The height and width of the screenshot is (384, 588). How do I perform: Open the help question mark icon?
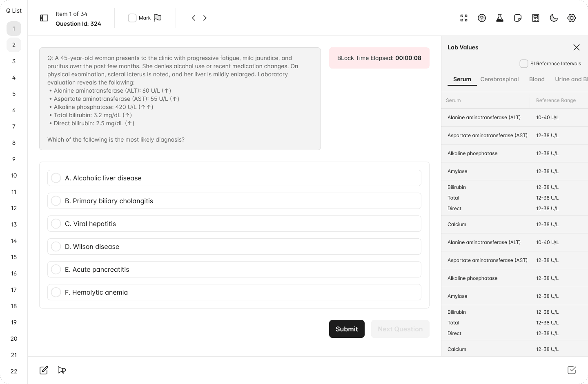click(482, 18)
